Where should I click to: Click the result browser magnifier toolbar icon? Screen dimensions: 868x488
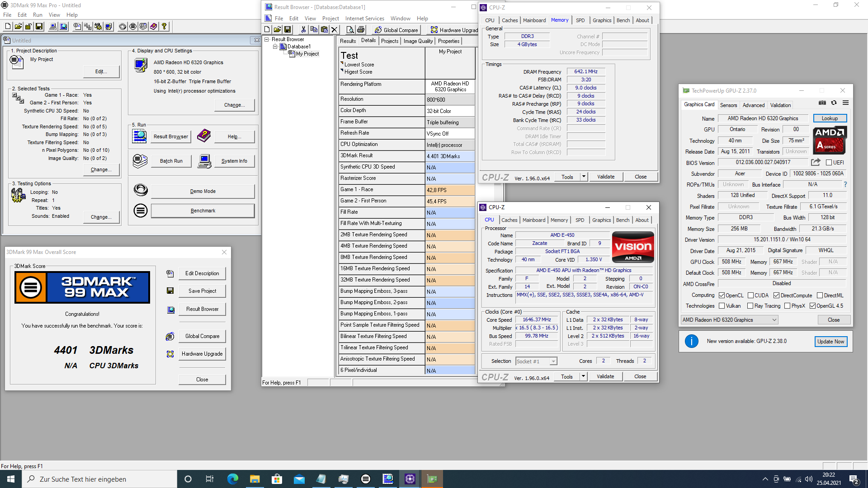click(64, 27)
